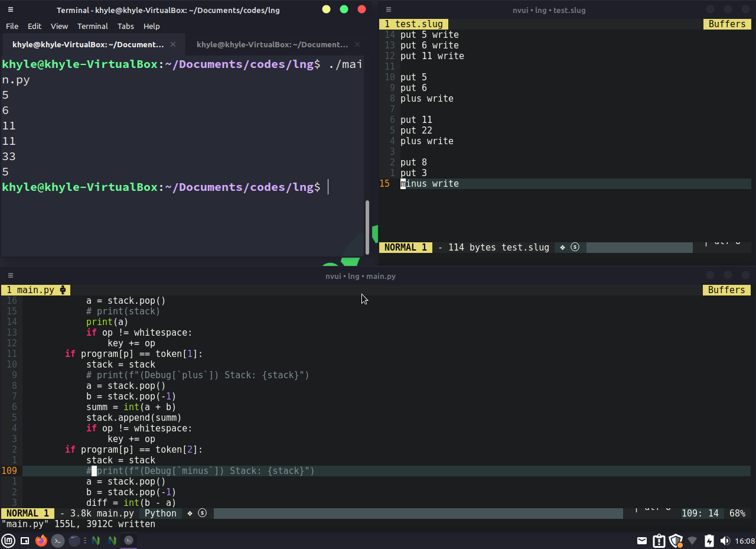Click the output value 33 in the terminal
756x549 pixels.
click(x=9, y=157)
